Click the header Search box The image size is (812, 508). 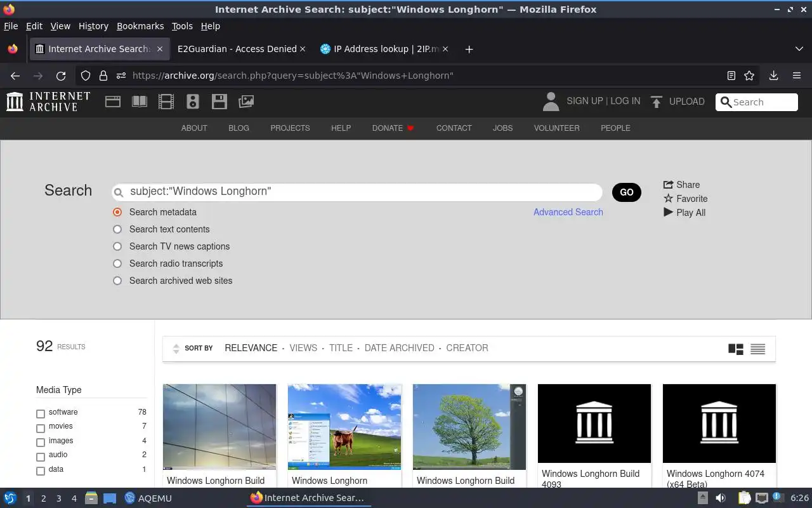[757, 102]
